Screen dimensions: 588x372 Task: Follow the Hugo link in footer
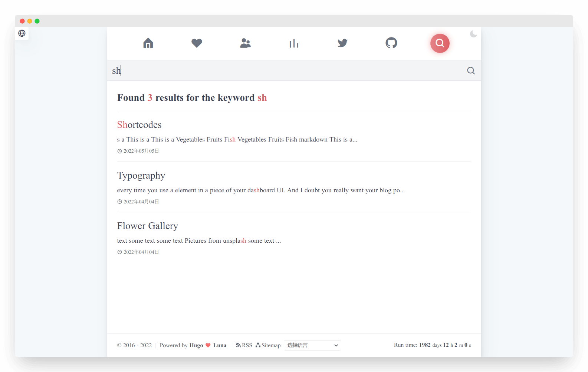(196, 345)
